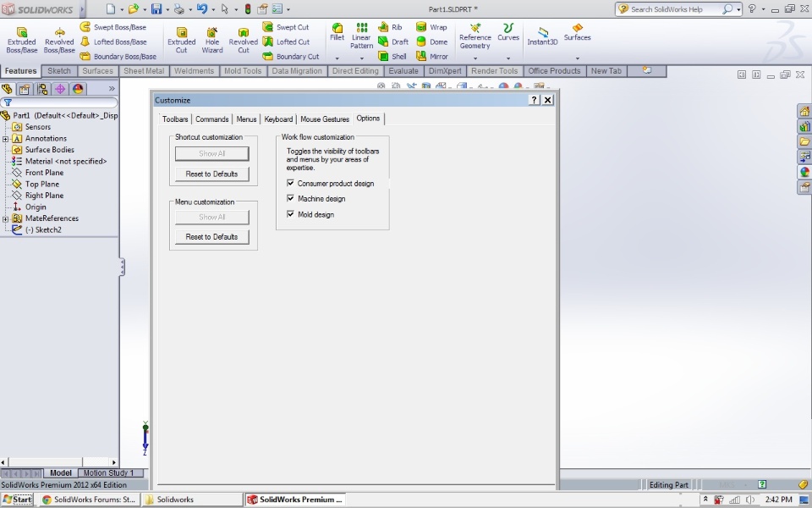Screen dimensions: 812x508
Task: Open the Mouse Gestures tab
Action: click(x=325, y=119)
